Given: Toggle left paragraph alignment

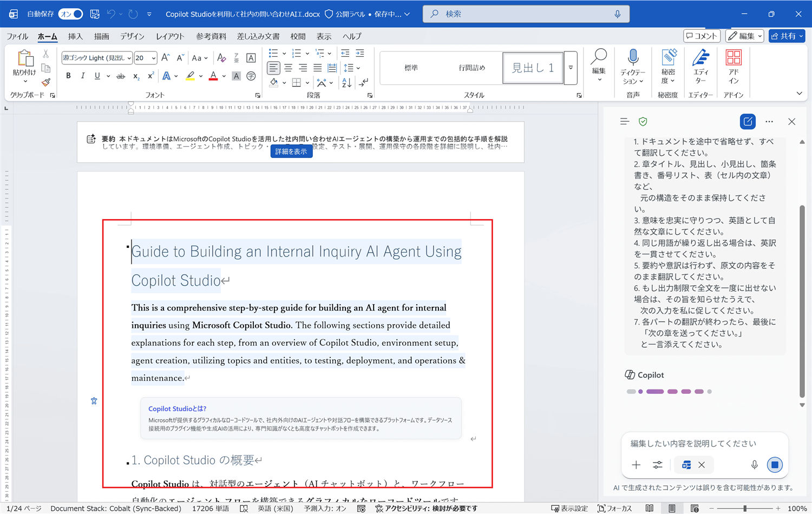Looking at the screenshot, I should [x=274, y=68].
